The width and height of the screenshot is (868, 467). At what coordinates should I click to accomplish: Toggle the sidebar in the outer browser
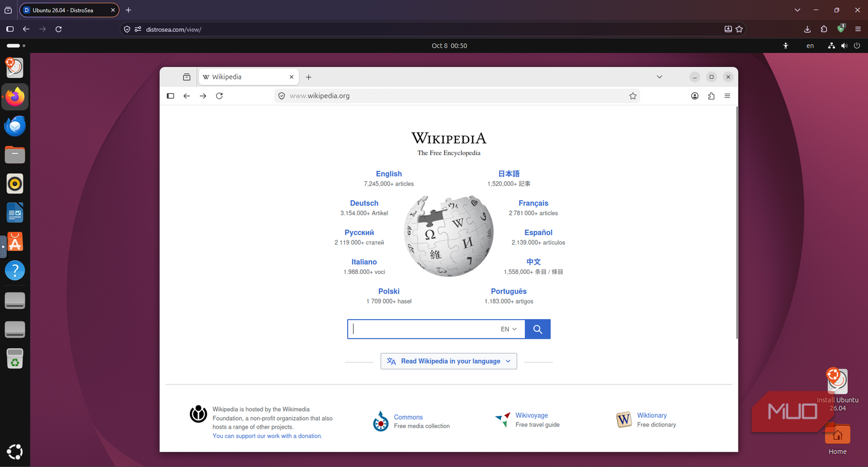coord(10,29)
